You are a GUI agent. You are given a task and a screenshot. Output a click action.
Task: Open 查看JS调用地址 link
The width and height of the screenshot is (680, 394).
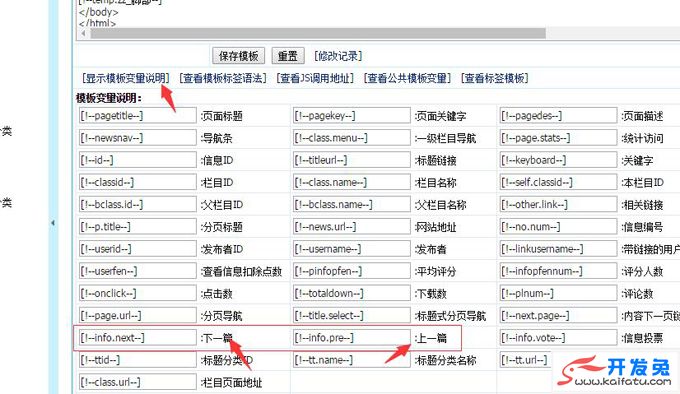(315, 78)
